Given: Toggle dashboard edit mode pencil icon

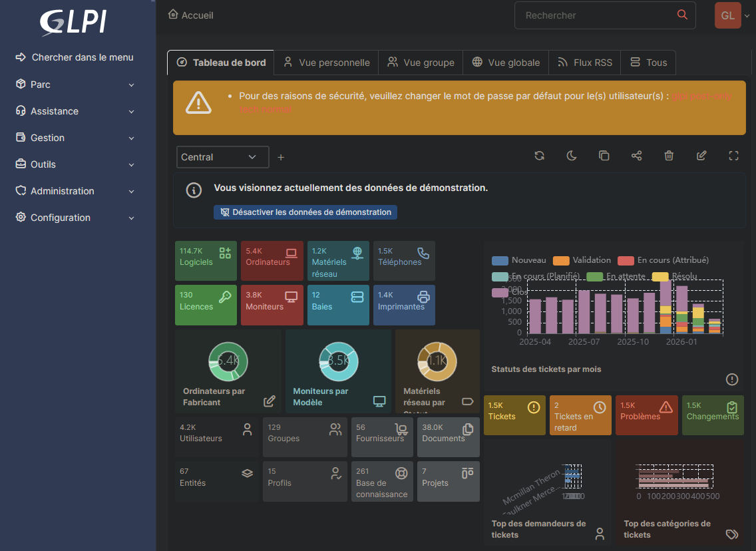Looking at the screenshot, I should (701, 156).
